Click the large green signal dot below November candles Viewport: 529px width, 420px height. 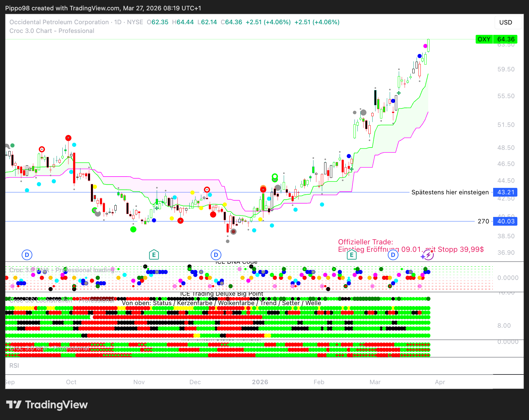pos(133,230)
